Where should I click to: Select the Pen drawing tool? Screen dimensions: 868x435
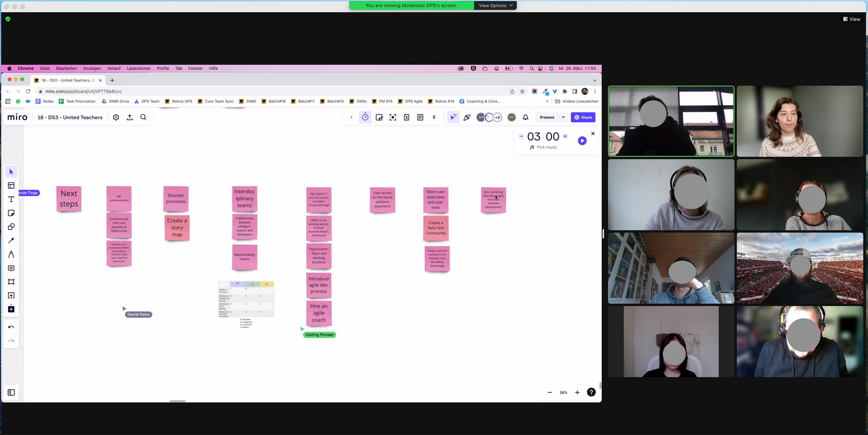coord(11,254)
